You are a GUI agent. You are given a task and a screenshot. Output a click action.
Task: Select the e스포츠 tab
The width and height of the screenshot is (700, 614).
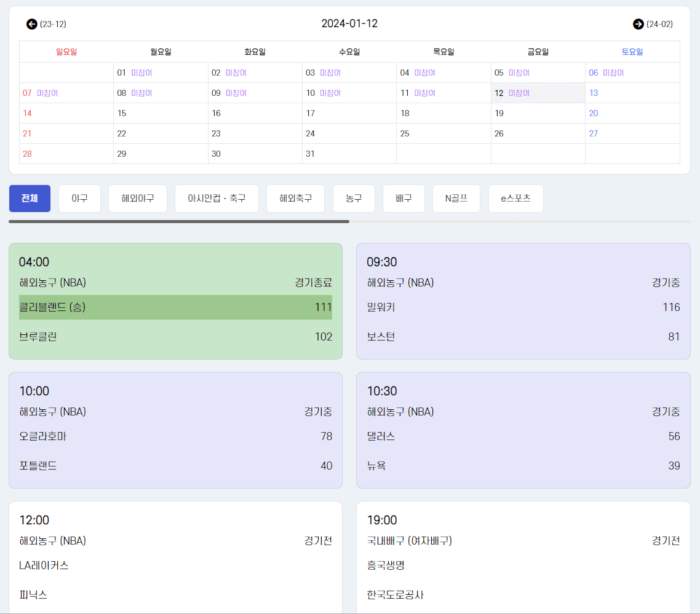coord(515,199)
